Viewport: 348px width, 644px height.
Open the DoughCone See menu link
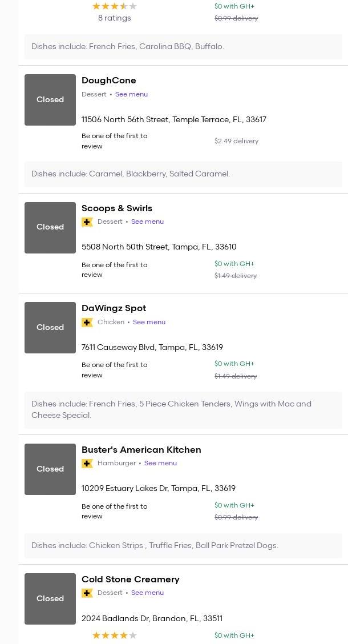click(131, 94)
